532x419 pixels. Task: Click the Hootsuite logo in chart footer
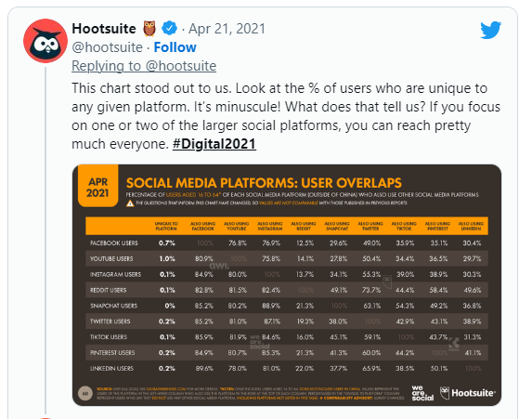[x=468, y=393]
